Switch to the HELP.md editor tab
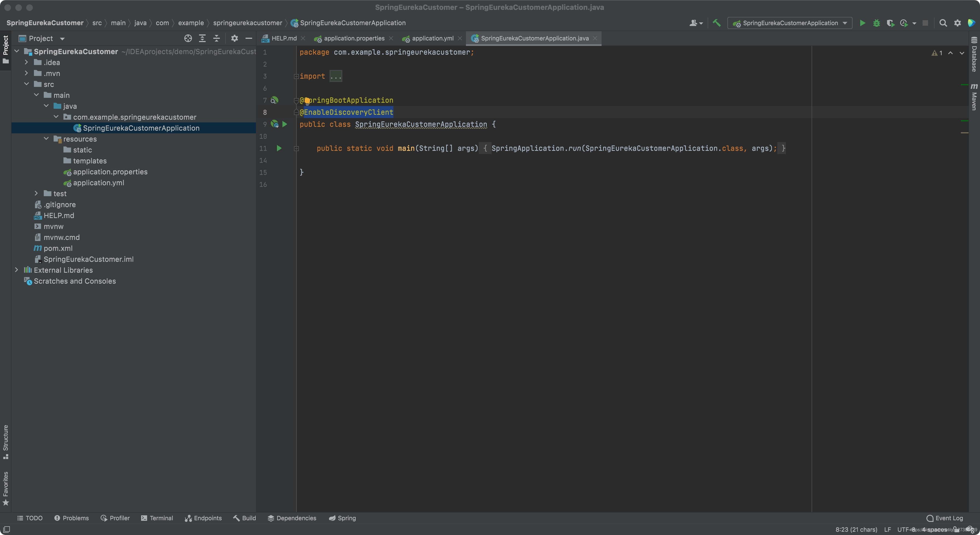 pyautogui.click(x=284, y=39)
